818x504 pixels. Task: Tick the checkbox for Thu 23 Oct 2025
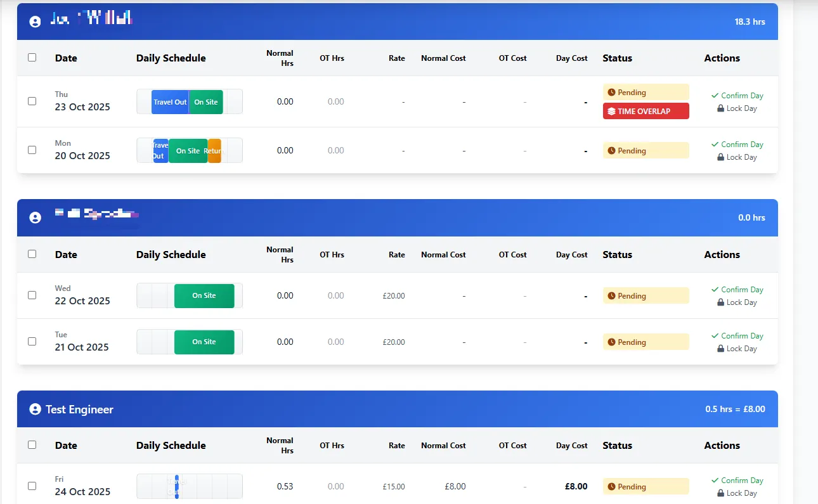[32, 101]
